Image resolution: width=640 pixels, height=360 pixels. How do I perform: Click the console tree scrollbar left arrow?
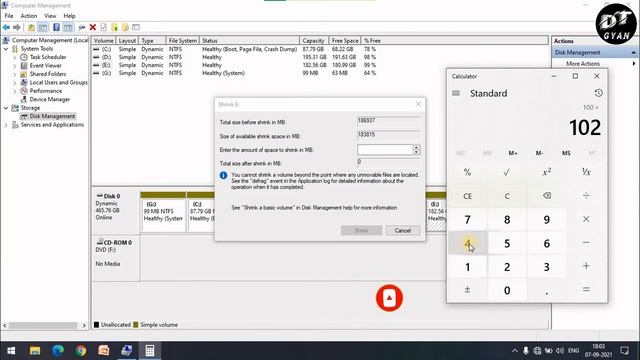(x=4, y=326)
